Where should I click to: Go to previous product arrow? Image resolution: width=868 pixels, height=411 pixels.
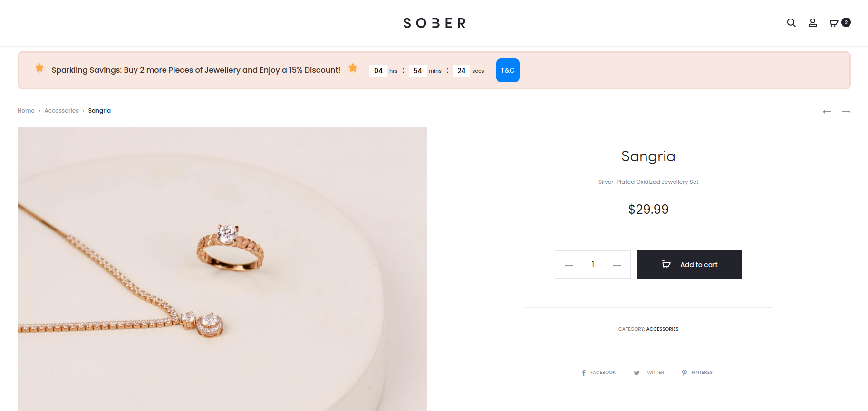click(827, 112)
